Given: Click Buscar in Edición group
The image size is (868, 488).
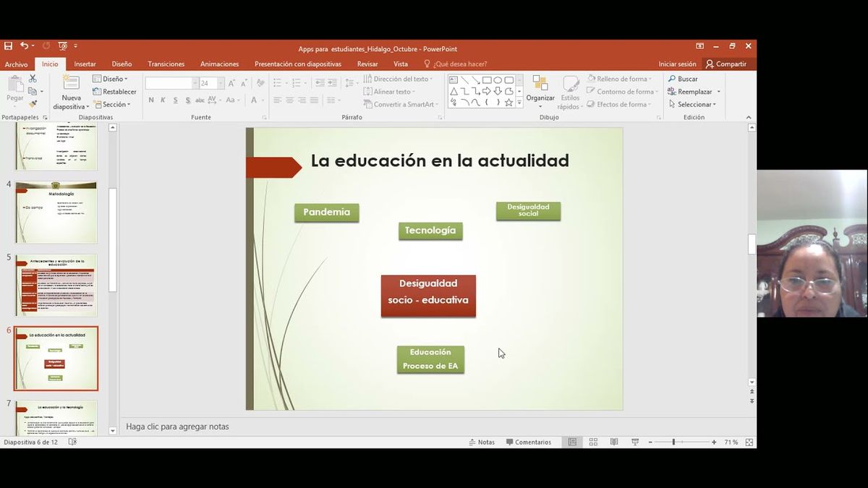Looking at the screenshot, I should (683, 79).
